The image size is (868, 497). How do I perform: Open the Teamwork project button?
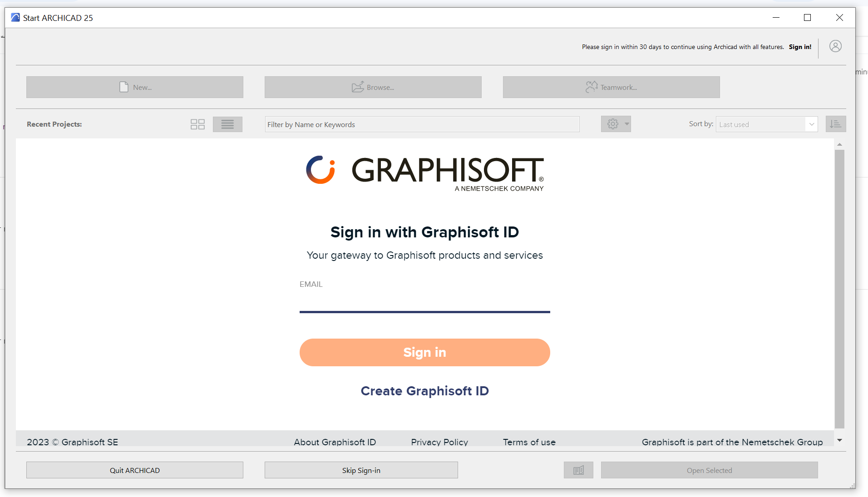[611, 87]
